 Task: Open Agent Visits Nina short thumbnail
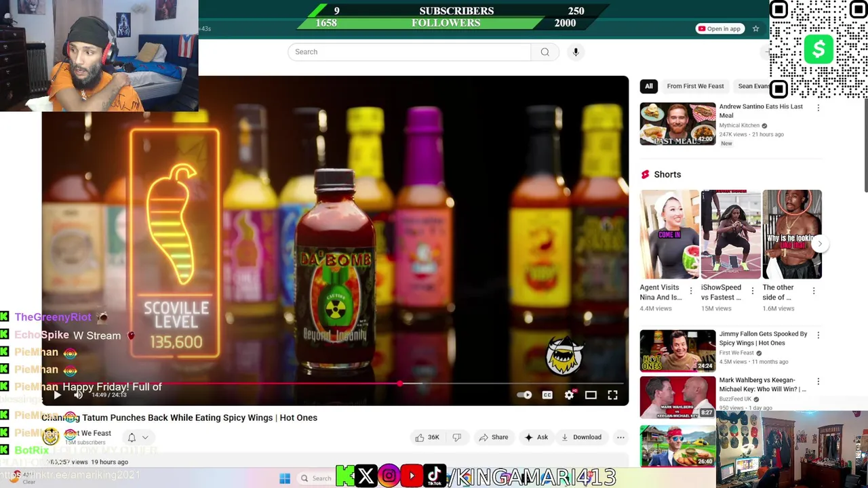(x=669, y=235)
